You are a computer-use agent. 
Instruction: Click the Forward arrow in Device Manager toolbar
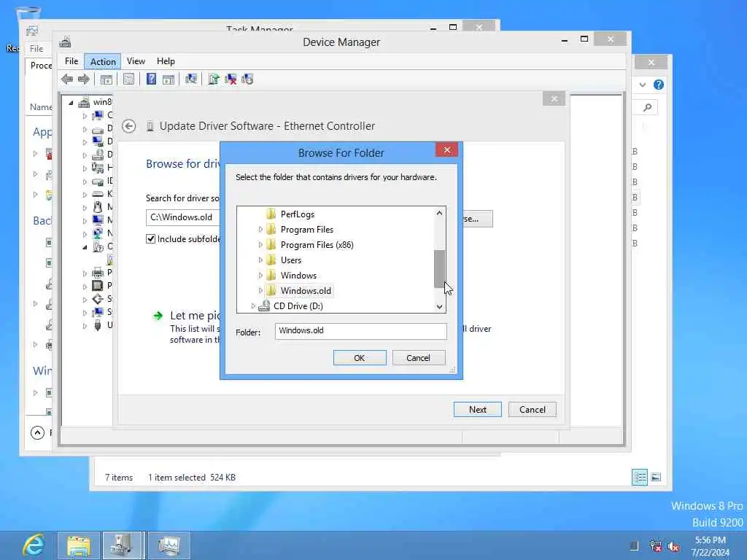[83, 79]
